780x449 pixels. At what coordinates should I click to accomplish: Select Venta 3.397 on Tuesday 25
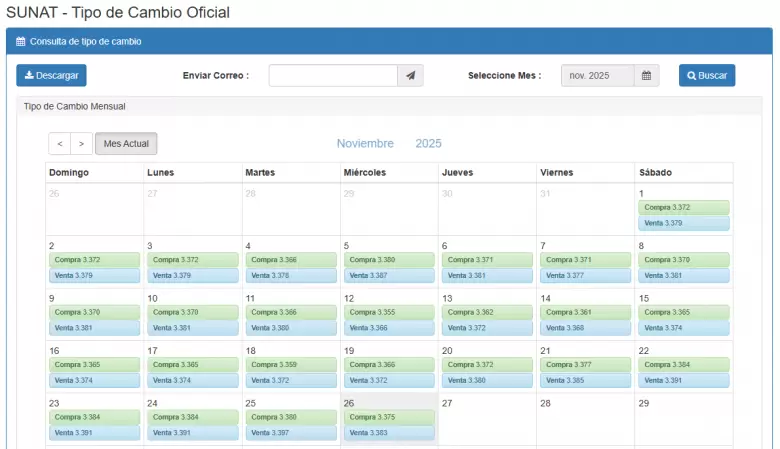click(291, 432)
